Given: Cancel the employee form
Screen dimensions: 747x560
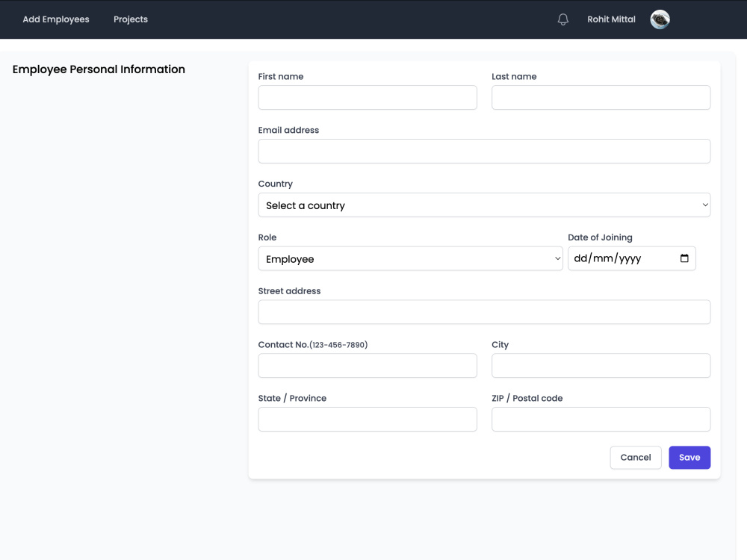Looking at the screenshot, I should [636, 458].
